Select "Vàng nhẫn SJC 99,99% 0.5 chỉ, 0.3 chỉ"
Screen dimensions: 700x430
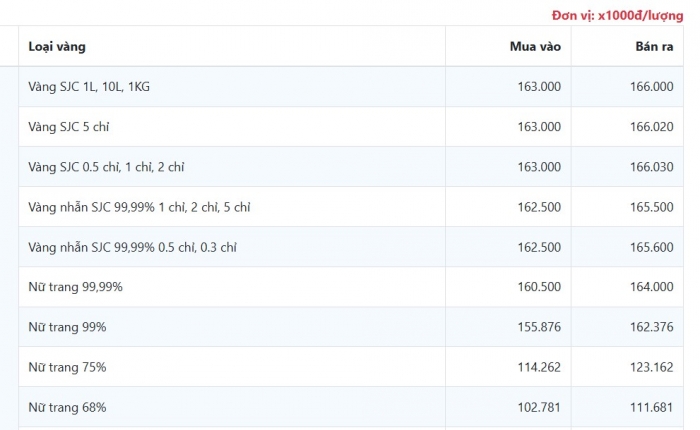point(132,247)
